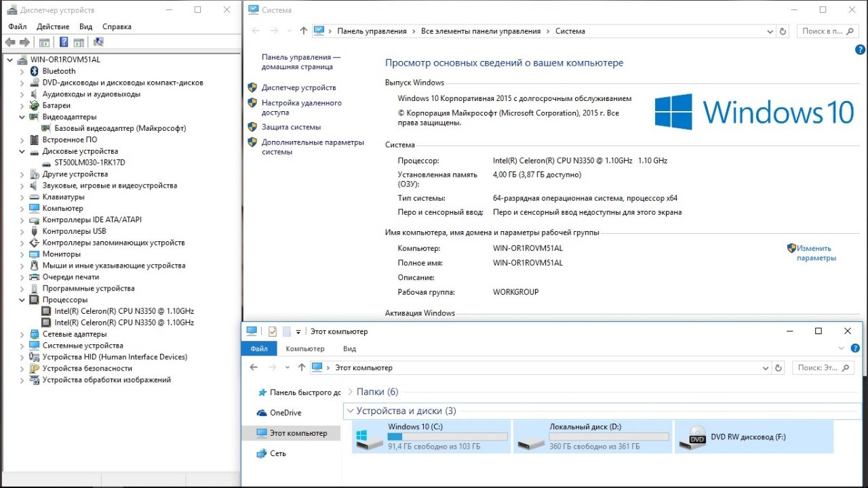Image resolution: width=868 pixels, height=488 pixels.
Task: Click the Сетевые адаптеры network icon
Action: tap(35, 333)
